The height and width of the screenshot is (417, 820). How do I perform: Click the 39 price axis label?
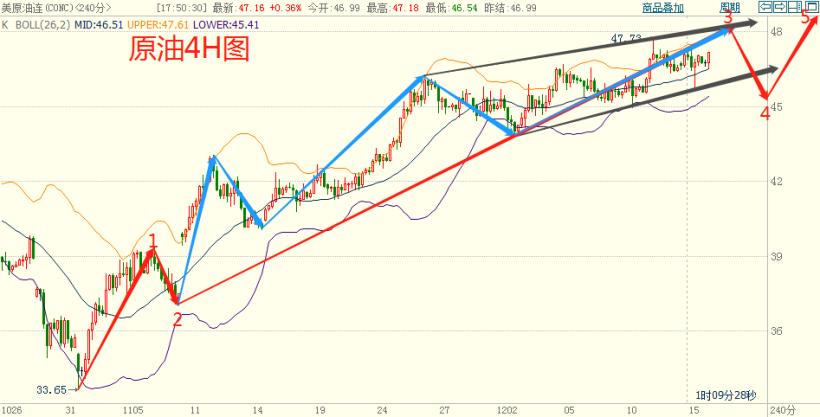(x=777, y=256)
